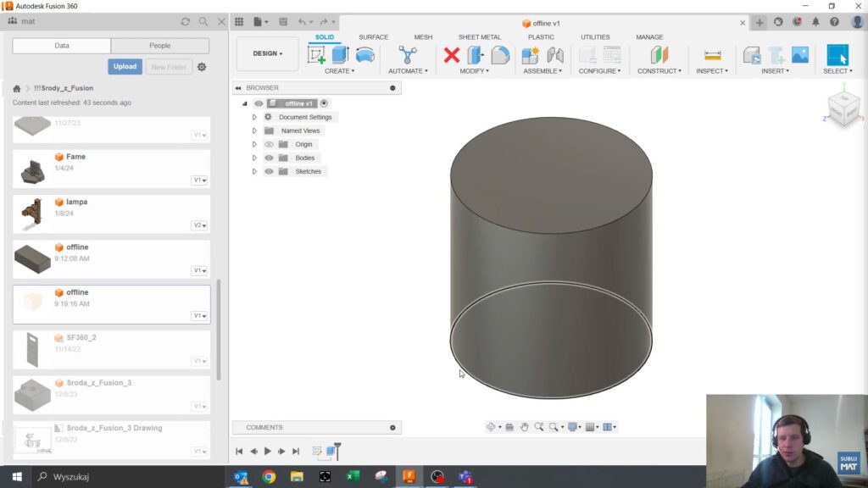Expand the Sketches folder

point(254,170)
